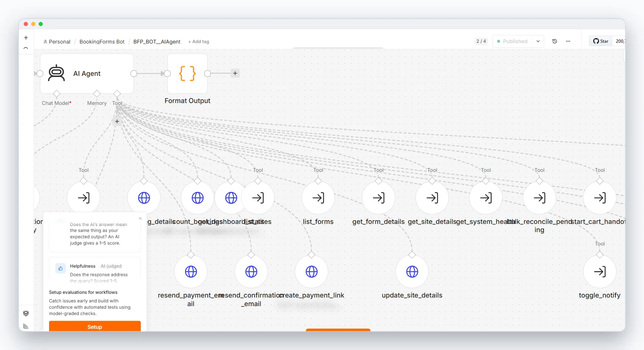Screen dimensions: 644x350
Task: Select the Helpfulness evaluation card
Action: (x=95, y=270)
